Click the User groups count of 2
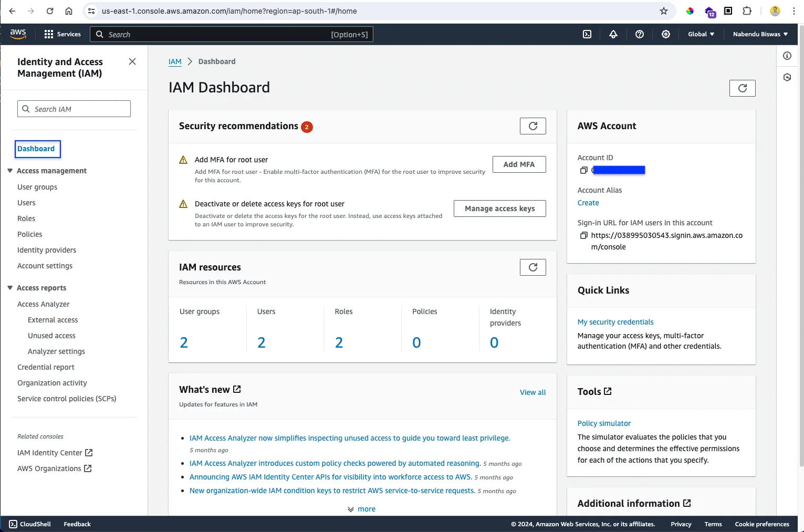Screen dimensions: 804x532 click(x=184, y=343)
